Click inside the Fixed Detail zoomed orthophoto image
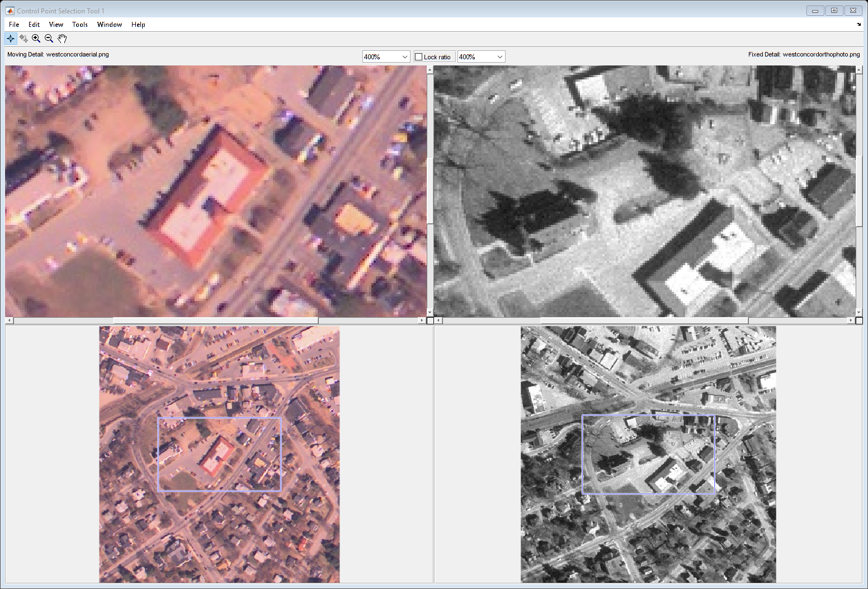868x589 pixels. coord(645,191)
